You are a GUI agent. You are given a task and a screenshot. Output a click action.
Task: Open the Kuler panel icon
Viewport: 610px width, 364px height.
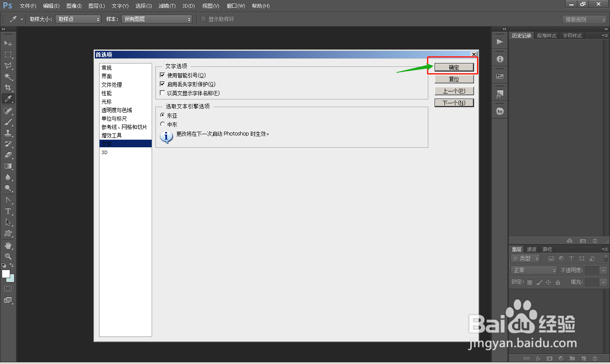(500, 111)
